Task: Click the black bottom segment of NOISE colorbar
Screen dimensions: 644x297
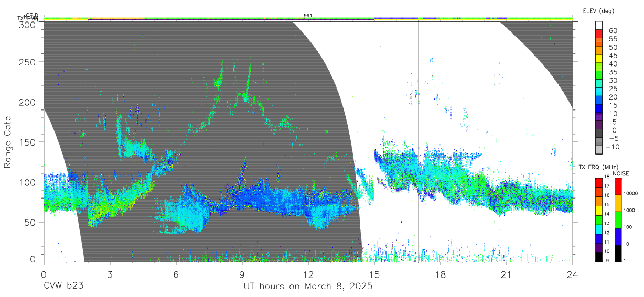Action: pos(618,254)
